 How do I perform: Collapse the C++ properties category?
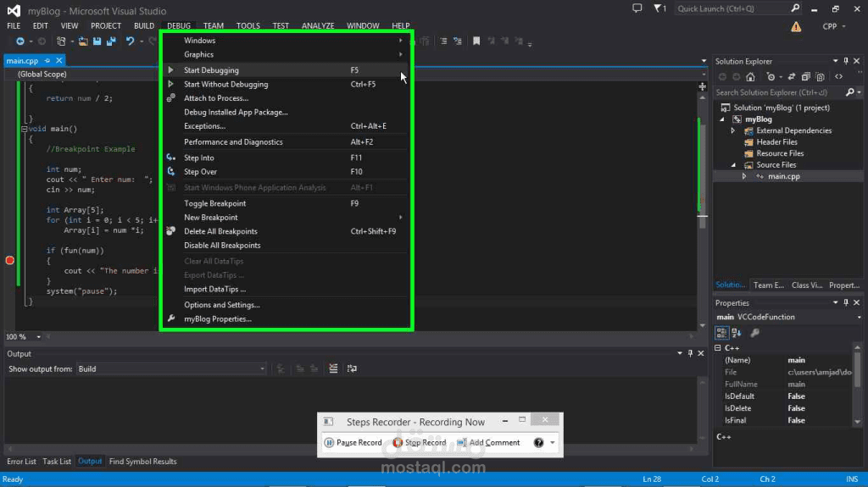point(718,348)
